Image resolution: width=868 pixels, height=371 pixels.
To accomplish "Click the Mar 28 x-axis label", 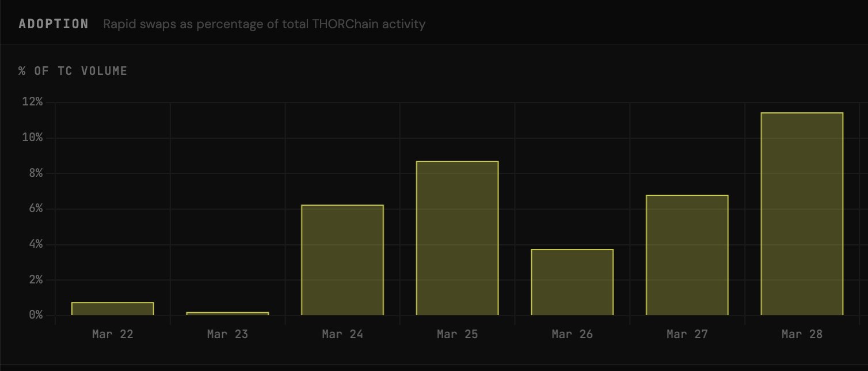I will tap(802, 334).
